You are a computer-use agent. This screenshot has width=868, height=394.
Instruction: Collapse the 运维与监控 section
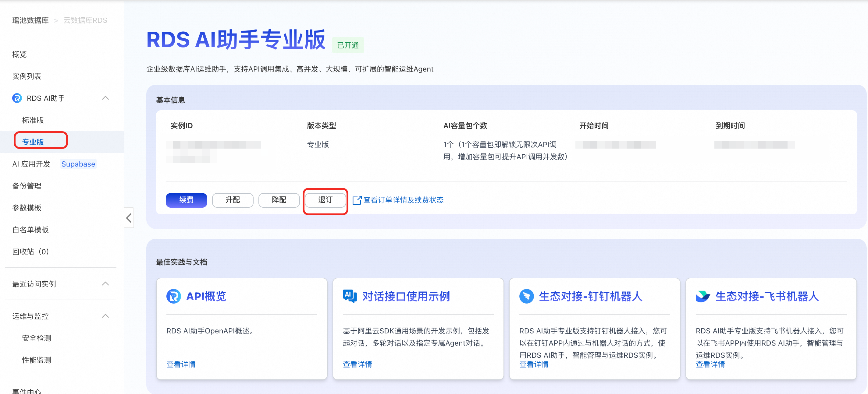coord(105,316)
